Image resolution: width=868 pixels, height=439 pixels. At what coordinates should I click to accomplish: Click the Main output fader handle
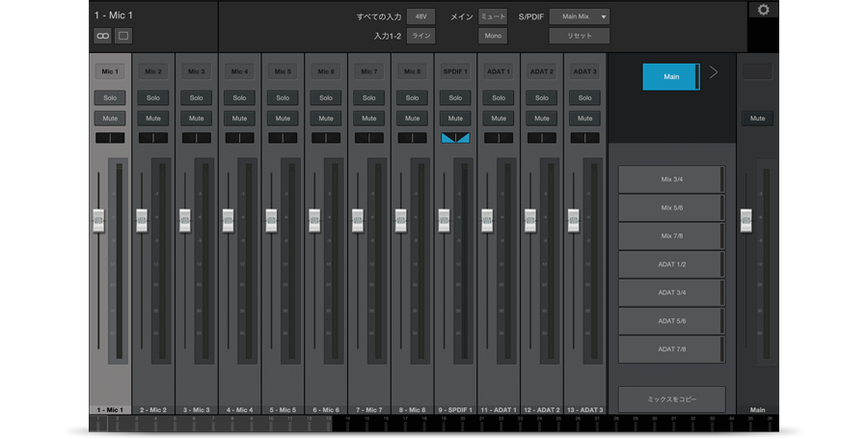[x=746, y=221]
